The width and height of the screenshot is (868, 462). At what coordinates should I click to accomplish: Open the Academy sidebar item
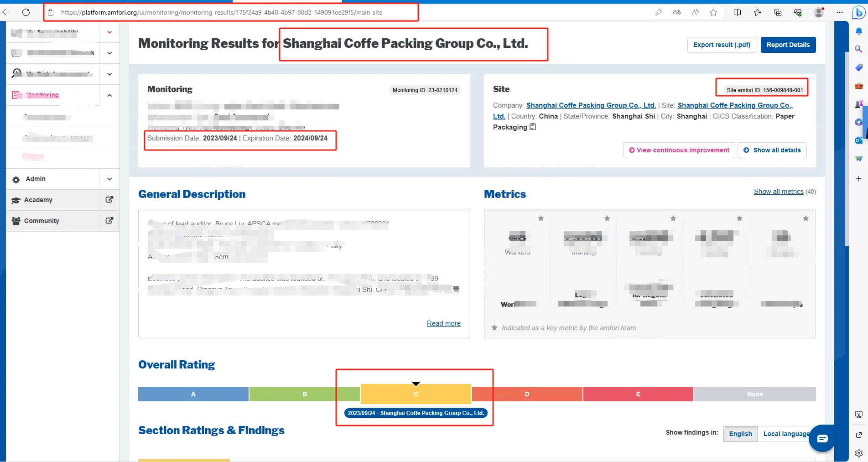[x=38, y=200]
